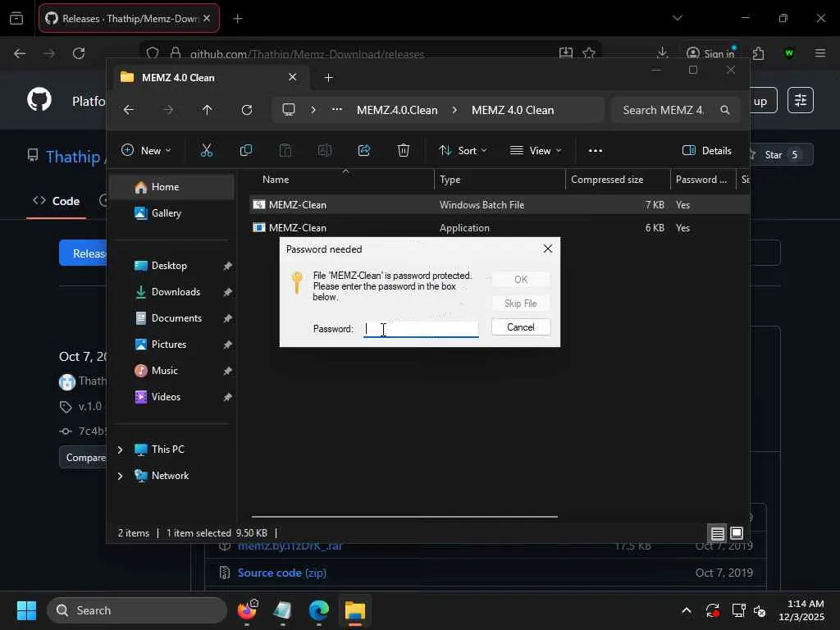Open the See more ellipsis menu
The image size is (840, 630).
596,151
